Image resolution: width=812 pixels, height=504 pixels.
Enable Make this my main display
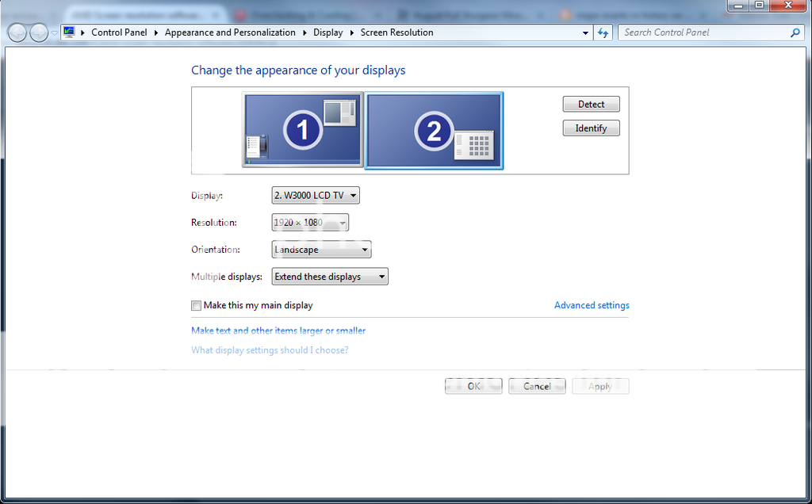[196, 305]
